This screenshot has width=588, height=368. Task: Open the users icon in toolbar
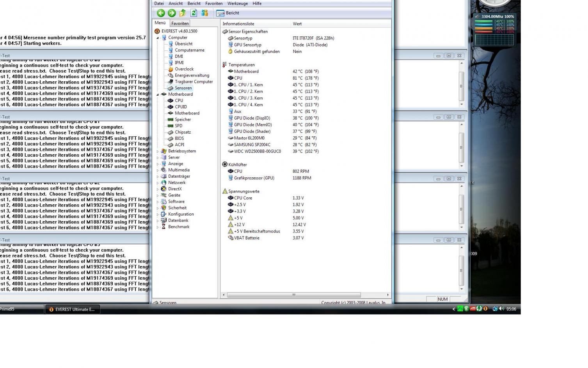coord(204,13)
